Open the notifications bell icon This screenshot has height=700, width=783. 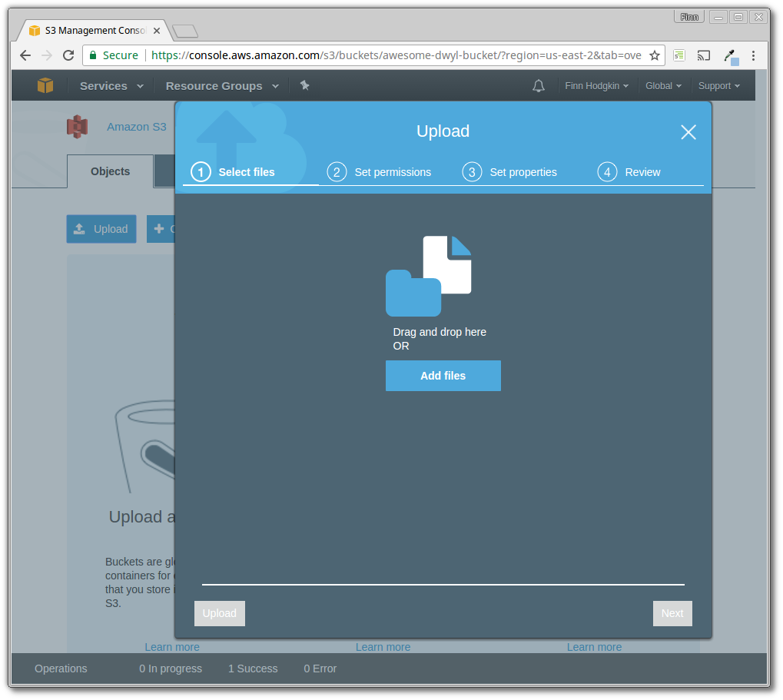click(539, 86)
